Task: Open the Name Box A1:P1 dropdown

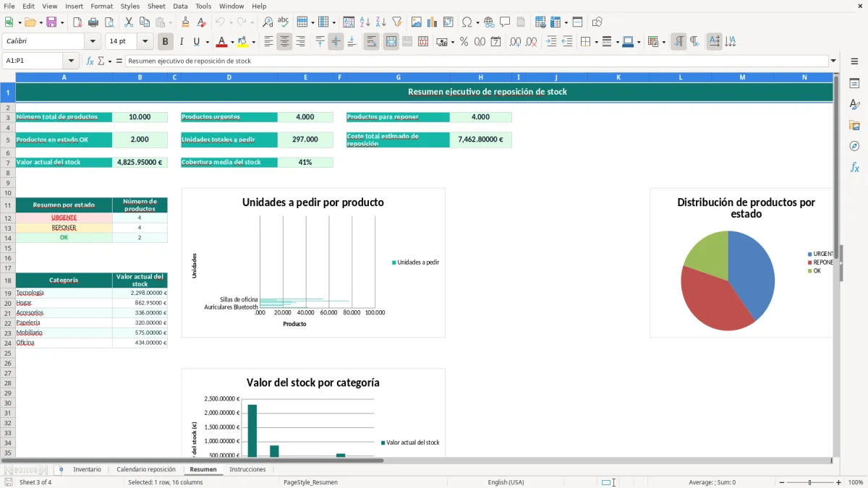Action: 71,61
